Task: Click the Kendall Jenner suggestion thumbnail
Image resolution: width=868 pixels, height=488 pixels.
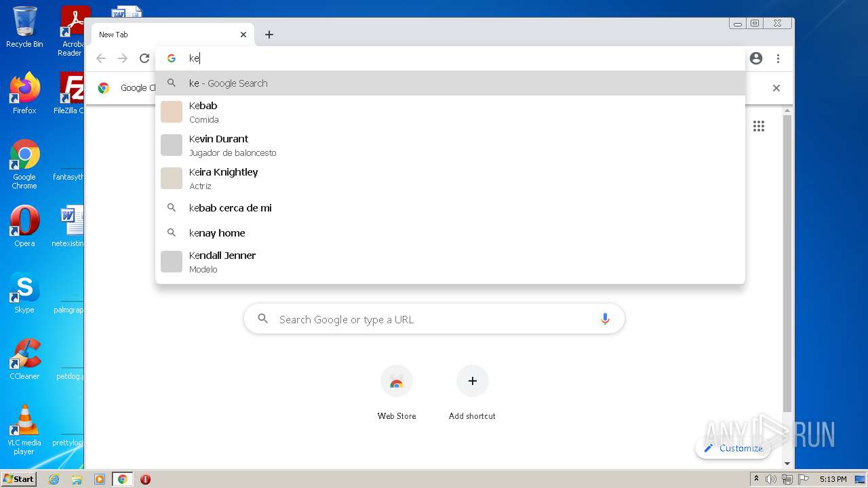Action: tap(172, 262)
